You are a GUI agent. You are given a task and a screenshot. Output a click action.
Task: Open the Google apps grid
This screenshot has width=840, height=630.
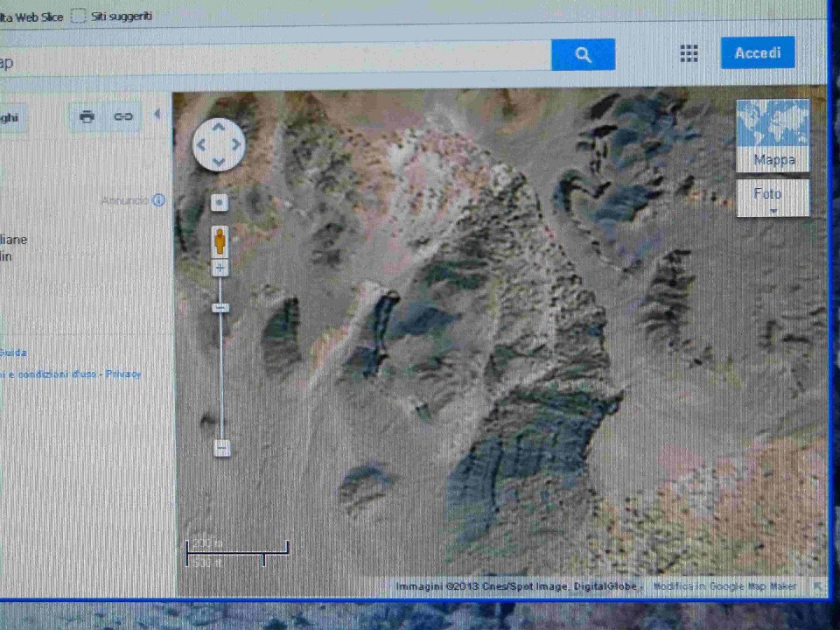689,53
